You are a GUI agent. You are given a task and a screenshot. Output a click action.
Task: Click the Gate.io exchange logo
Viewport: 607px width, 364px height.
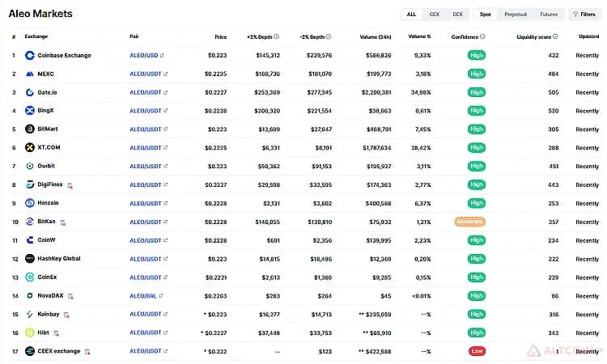click(30, 92)
